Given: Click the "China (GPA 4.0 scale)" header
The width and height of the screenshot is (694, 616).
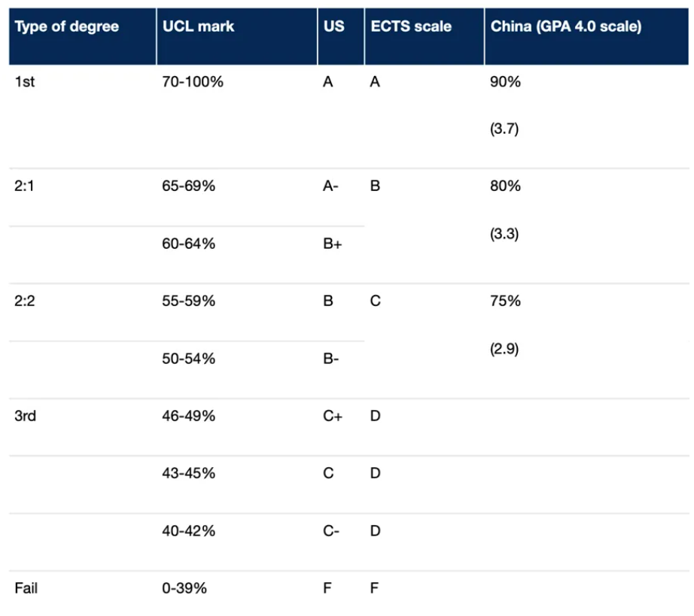Looking at the screenshot, I should point(566,26).
